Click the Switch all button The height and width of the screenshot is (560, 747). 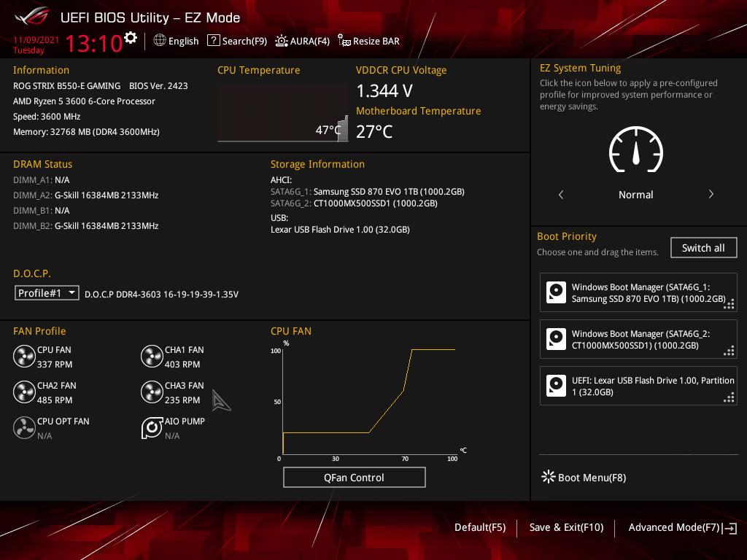pos(704,248)
